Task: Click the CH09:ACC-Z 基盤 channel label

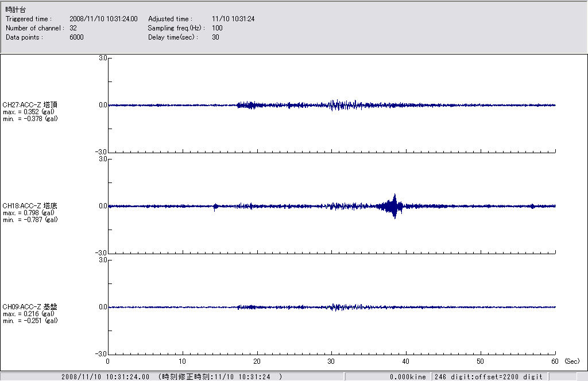Action: [30, 307]
